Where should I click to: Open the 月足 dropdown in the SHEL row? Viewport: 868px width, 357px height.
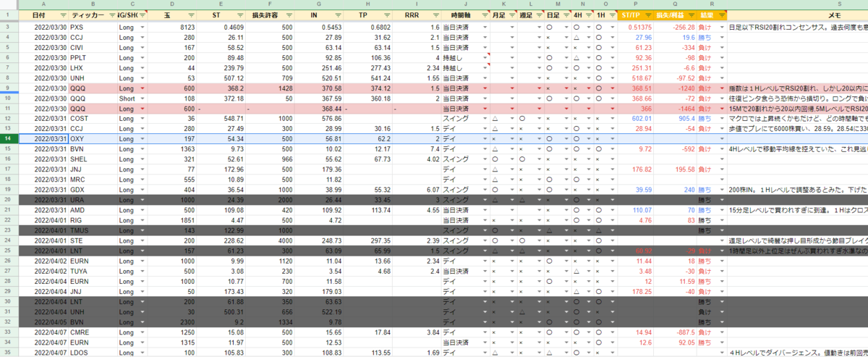coord(511,159)
